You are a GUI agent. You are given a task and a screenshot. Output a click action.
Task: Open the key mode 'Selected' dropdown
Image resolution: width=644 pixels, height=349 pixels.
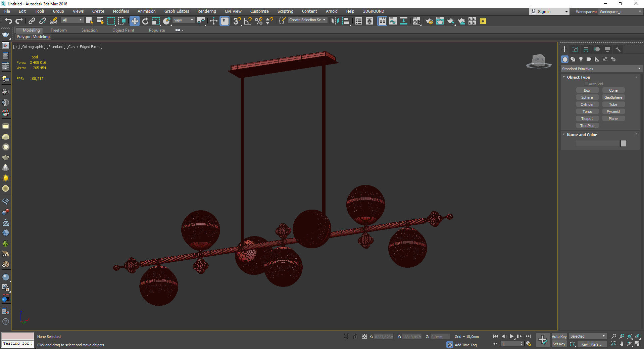[588, 336]
